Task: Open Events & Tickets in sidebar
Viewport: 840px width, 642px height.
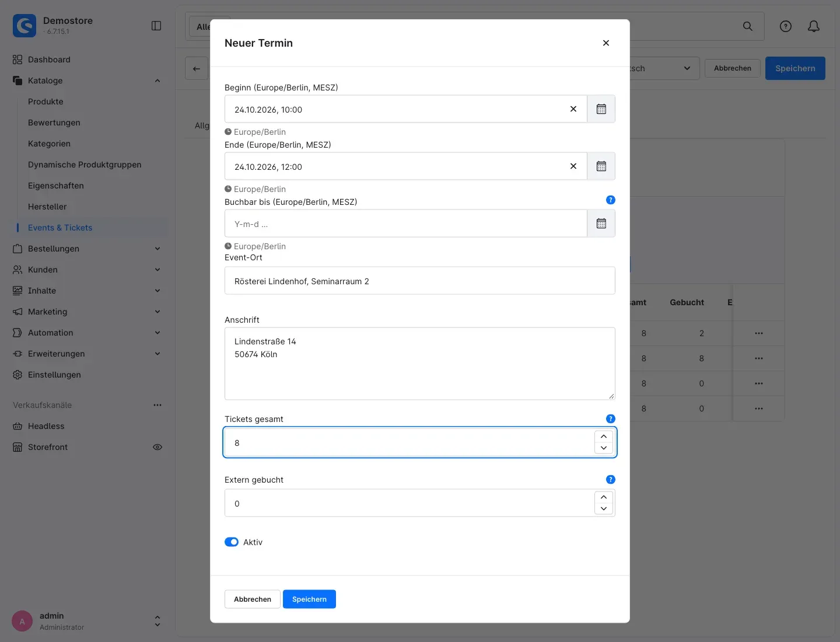Action: coord(60,228)
